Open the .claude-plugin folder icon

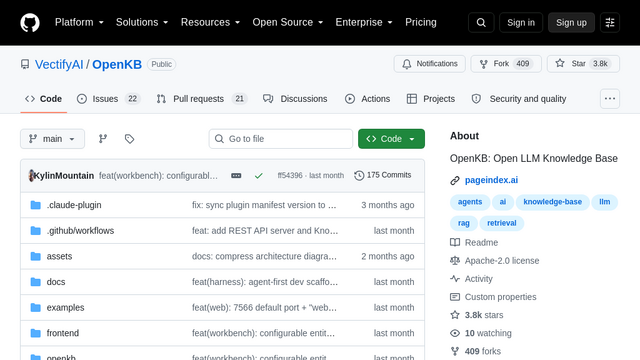pyautogui.click(x=36, y=205)
